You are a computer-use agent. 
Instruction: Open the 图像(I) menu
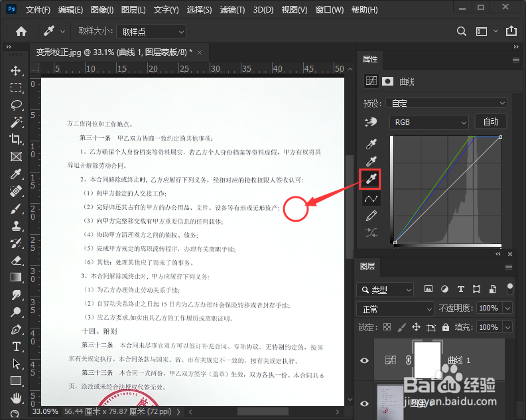pos(102,10)
